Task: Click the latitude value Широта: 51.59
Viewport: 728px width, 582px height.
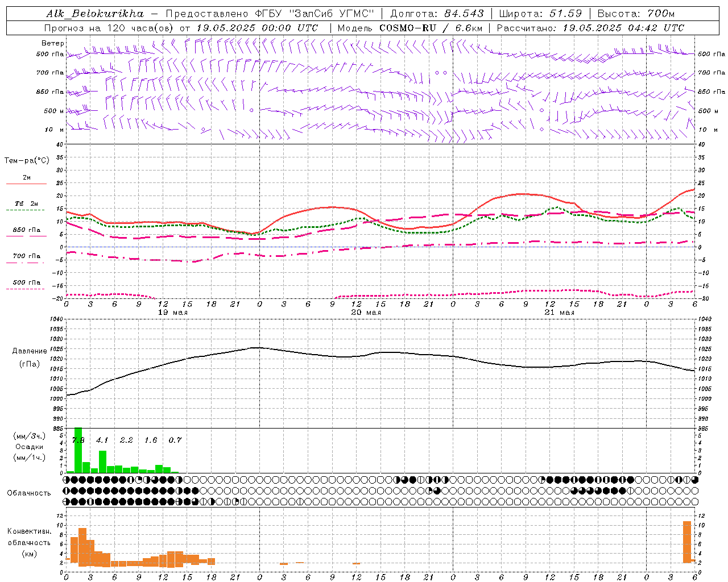Action: tap(540, 14)
